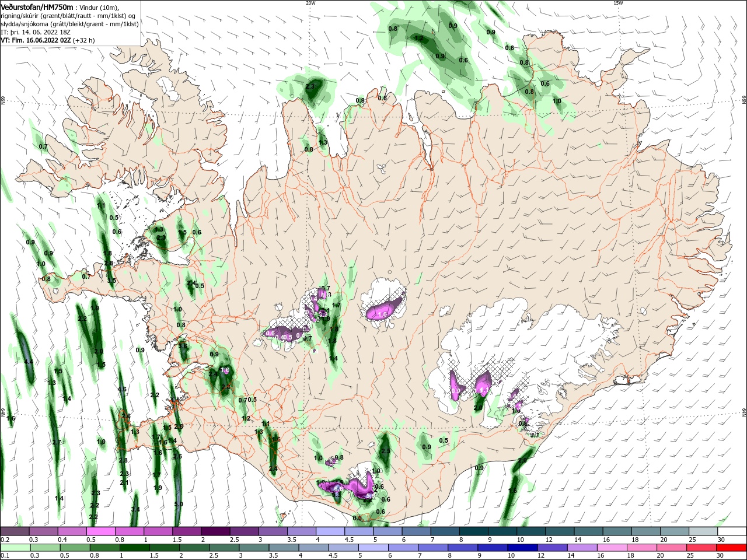The image size is (747, 560).
Task: Pick the snow-scale swatch between 0.2 and 0.3
Action: coord(15,531)
